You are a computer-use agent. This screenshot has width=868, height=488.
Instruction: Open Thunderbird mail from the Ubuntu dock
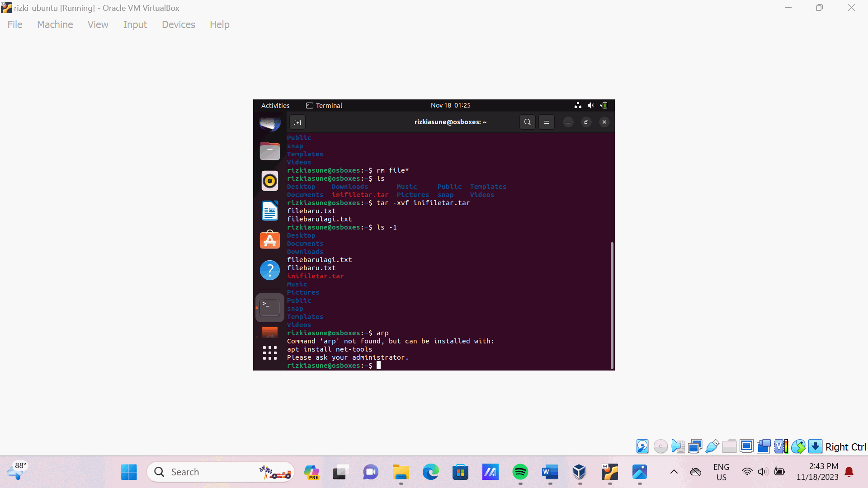[x=270, y=123]
